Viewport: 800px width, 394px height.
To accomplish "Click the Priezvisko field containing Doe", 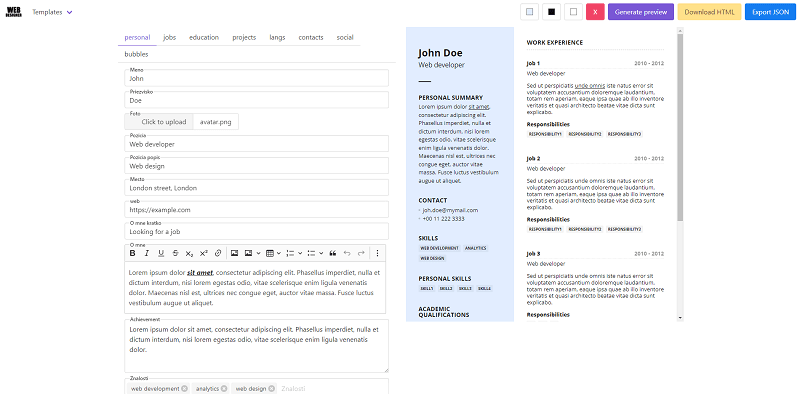I will click(x=257, y=100).
